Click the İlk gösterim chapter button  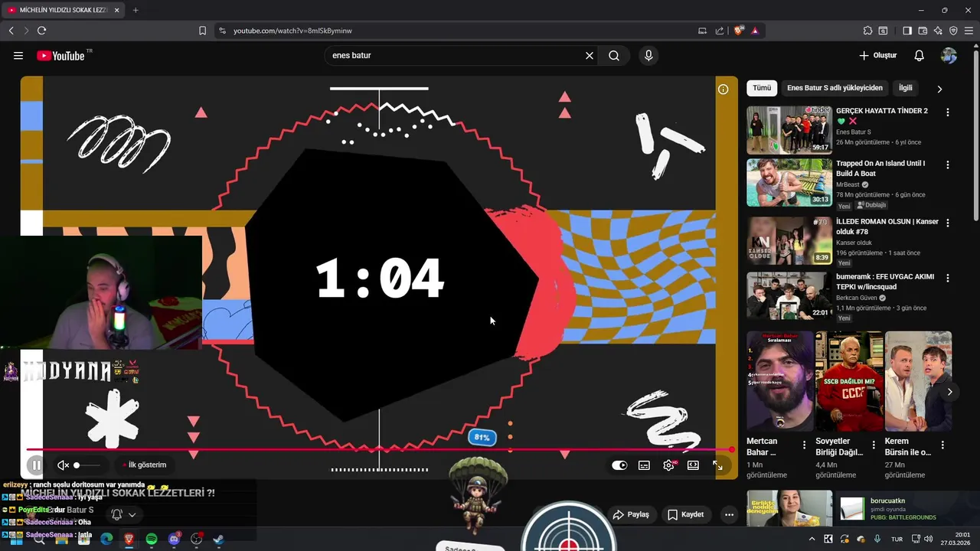click(x=145, y=465)
